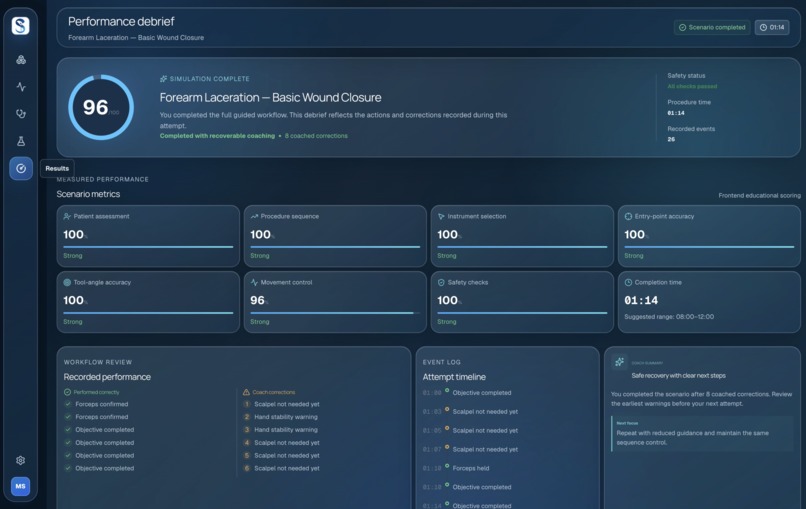This screenshot has height=509, width=806.
Task: Click the '8 coached corrections' text
Action: click(x=316, y=136)
